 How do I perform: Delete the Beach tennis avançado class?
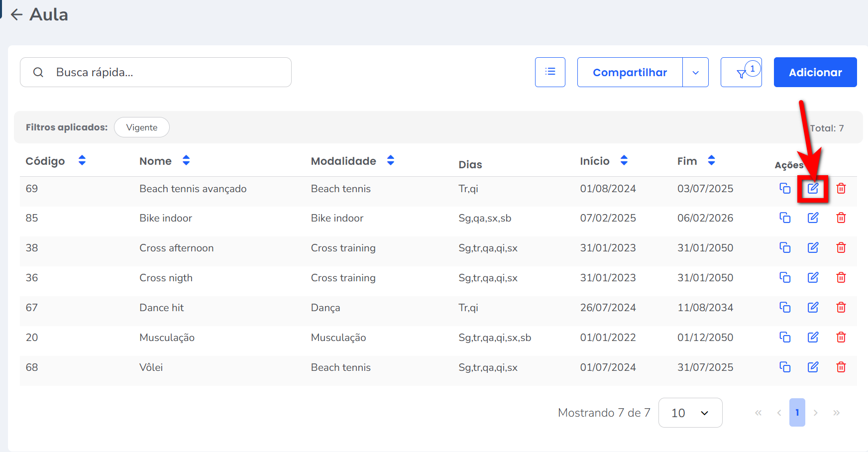coord(841,188)
